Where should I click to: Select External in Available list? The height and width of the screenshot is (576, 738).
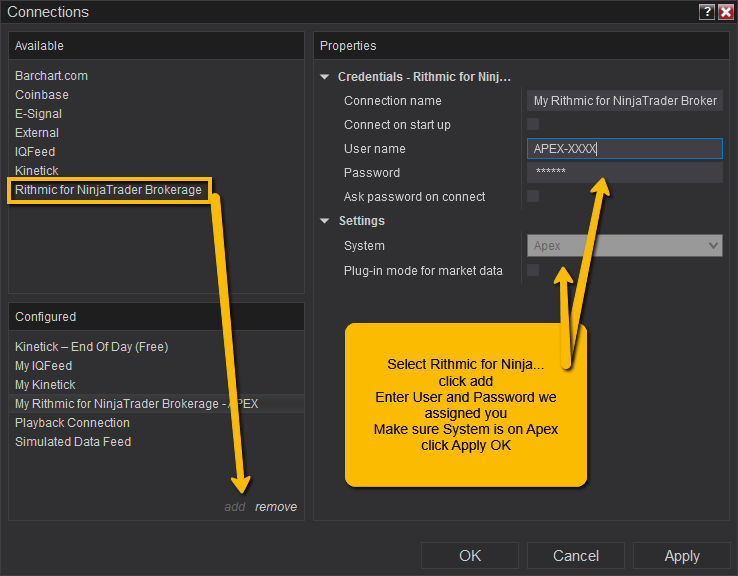pos(37,133)
